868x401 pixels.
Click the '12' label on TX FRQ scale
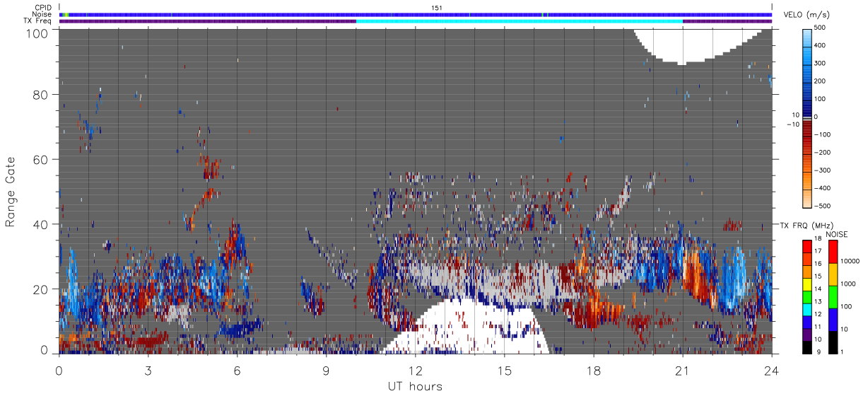coord(818,315)
